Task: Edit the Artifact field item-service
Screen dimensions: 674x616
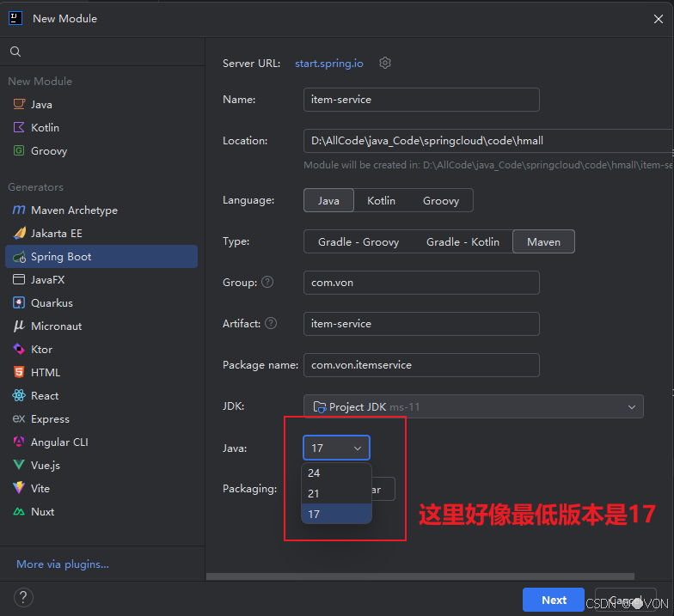Action: 421,324
